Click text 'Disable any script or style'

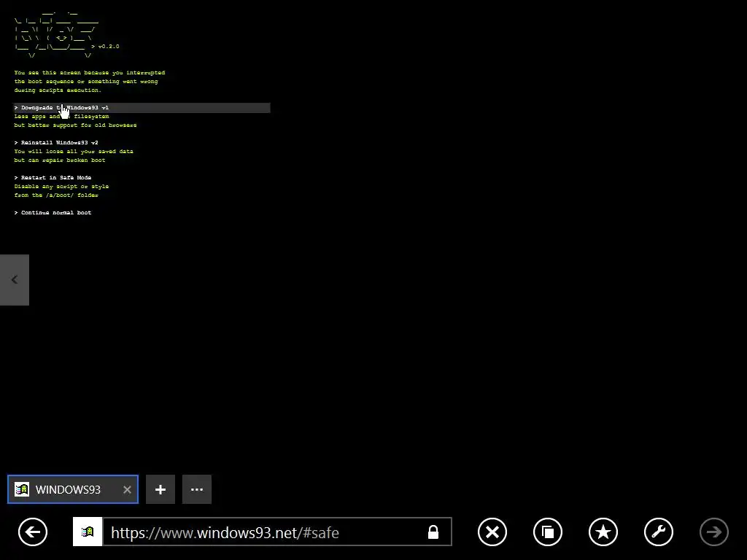[x=61, y=186]
